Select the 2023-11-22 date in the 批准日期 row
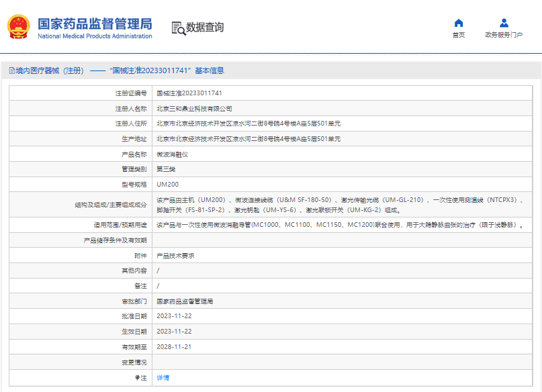The width and height of the screenshot is (542, 392). (x=174, y=316)
